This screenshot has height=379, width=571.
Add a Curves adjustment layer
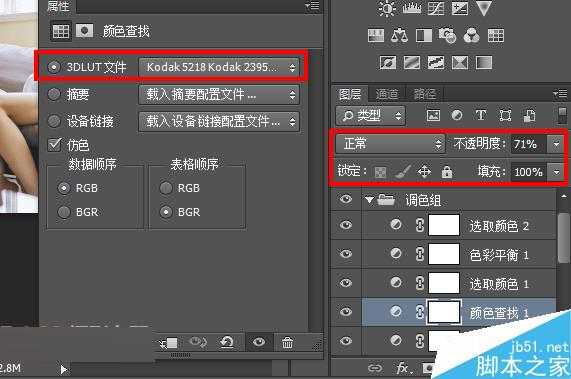(436, 8)
